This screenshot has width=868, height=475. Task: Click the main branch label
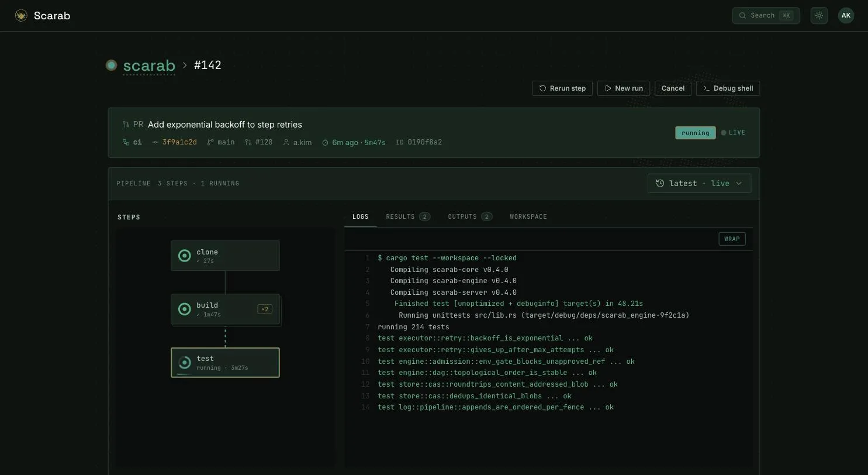[x=226, y=142]
